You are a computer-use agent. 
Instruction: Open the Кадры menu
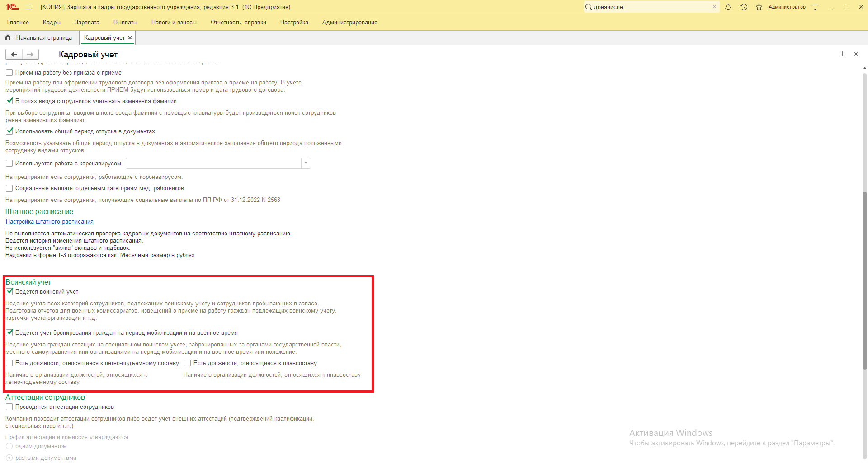click(x=52, y=22)
